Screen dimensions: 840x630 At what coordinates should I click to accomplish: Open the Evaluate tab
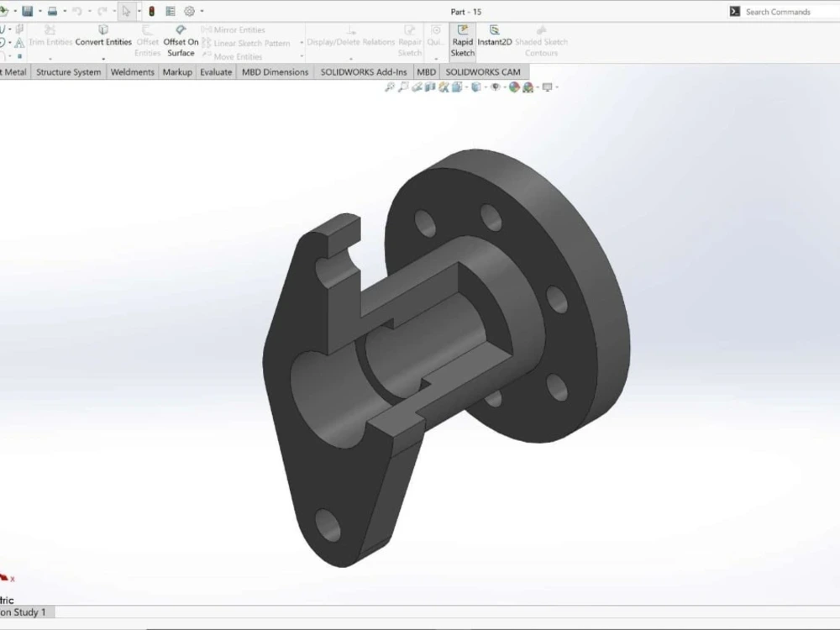[216, 71]
